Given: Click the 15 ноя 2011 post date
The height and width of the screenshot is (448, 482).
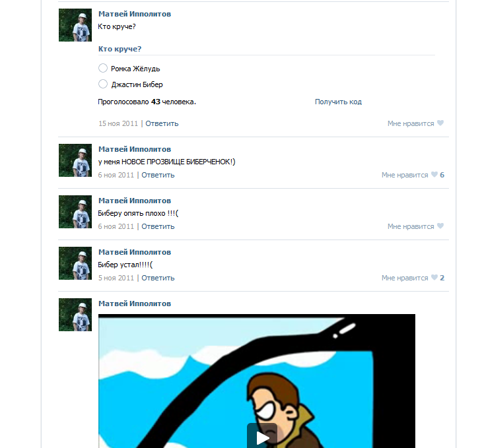Looking at the screenshot, I should pyautogui.click(x=118, y=123).
